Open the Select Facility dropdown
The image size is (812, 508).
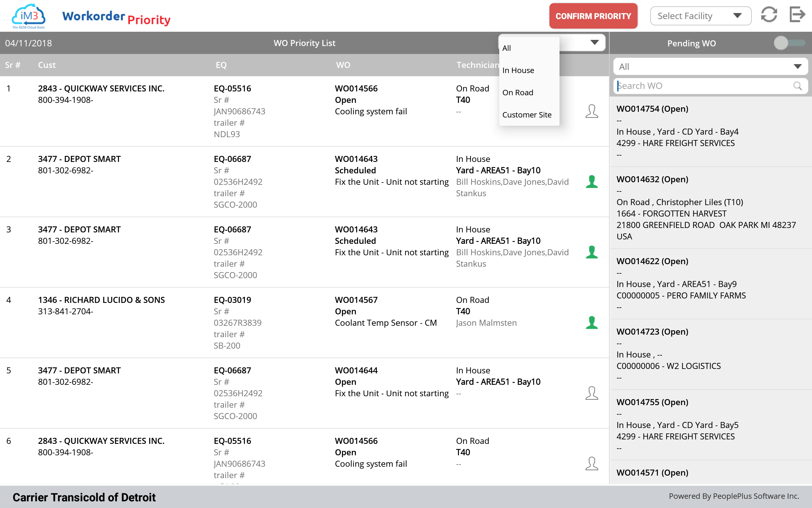pyautogui.click(x=700, y=16)
